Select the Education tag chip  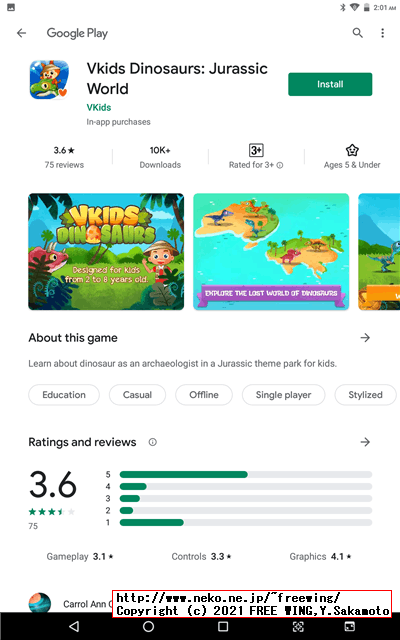coord(64,395)
